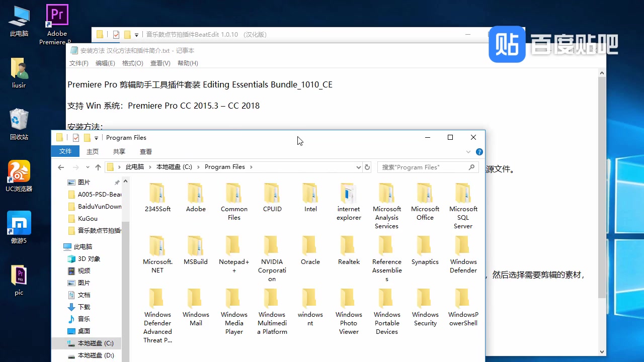Go up one folder level arrow
The height and width of the screenshot is (362, 644).
point(98,167)
